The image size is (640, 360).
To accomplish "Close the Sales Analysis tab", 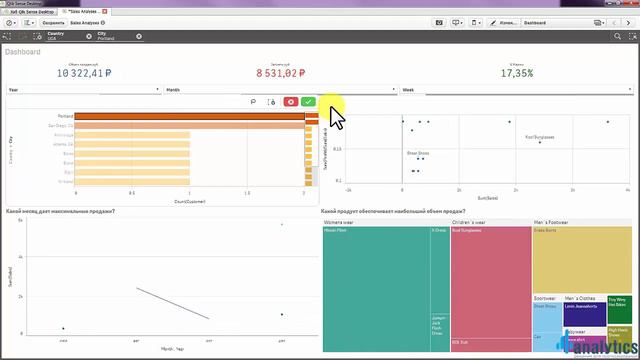I will tap(104, 11).
